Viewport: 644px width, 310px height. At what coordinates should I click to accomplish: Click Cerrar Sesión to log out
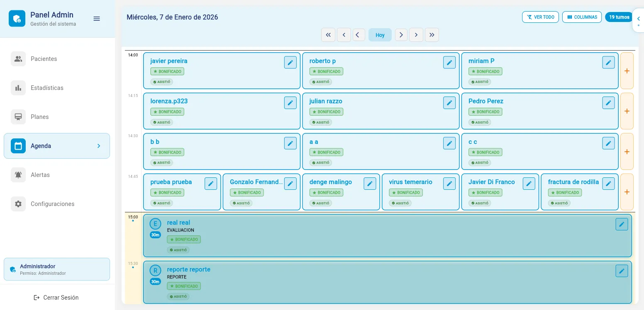(x=56, y=298)
